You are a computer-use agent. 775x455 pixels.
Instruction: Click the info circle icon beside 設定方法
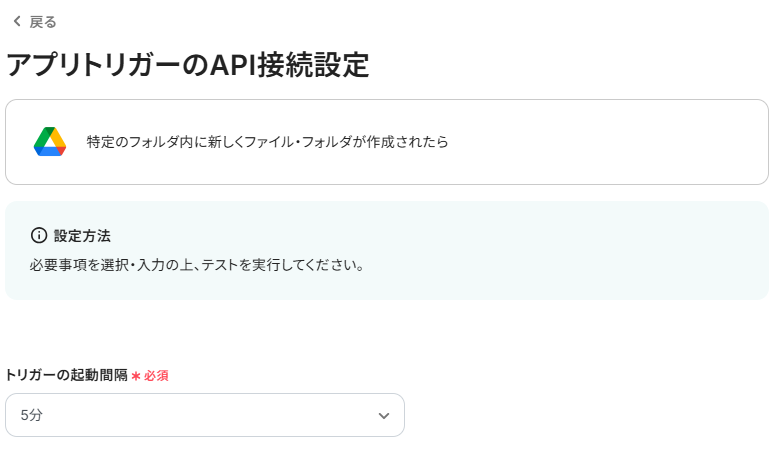[39, 235]
